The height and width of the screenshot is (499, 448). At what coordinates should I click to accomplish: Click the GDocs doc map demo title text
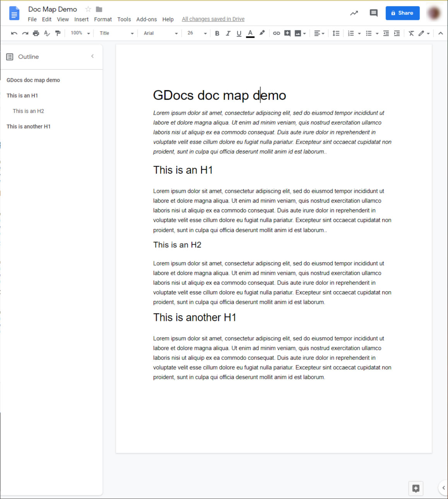point(220,95)
